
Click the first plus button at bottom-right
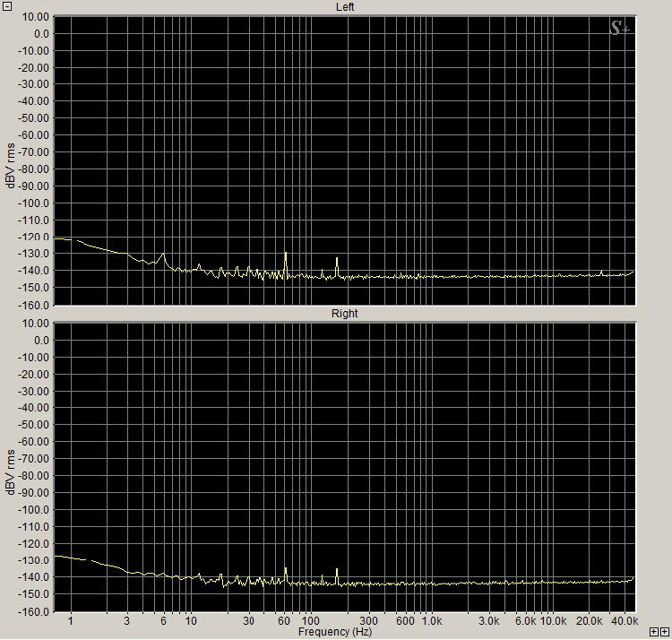pos(653,631)
